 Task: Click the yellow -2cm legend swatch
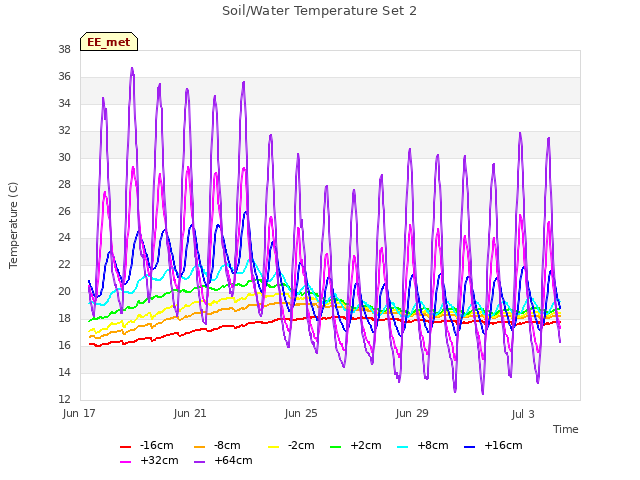[273, 447]
